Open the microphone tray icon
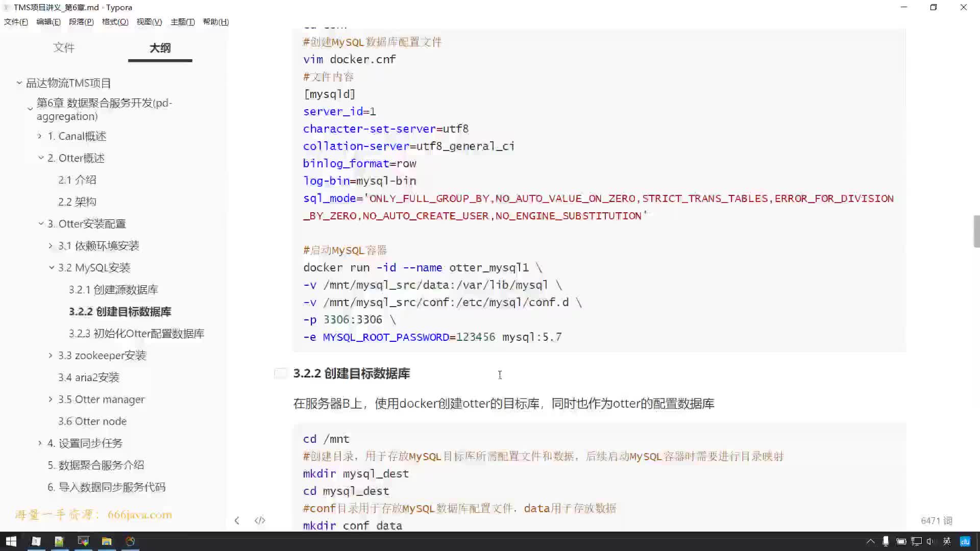 coord(886,541)
